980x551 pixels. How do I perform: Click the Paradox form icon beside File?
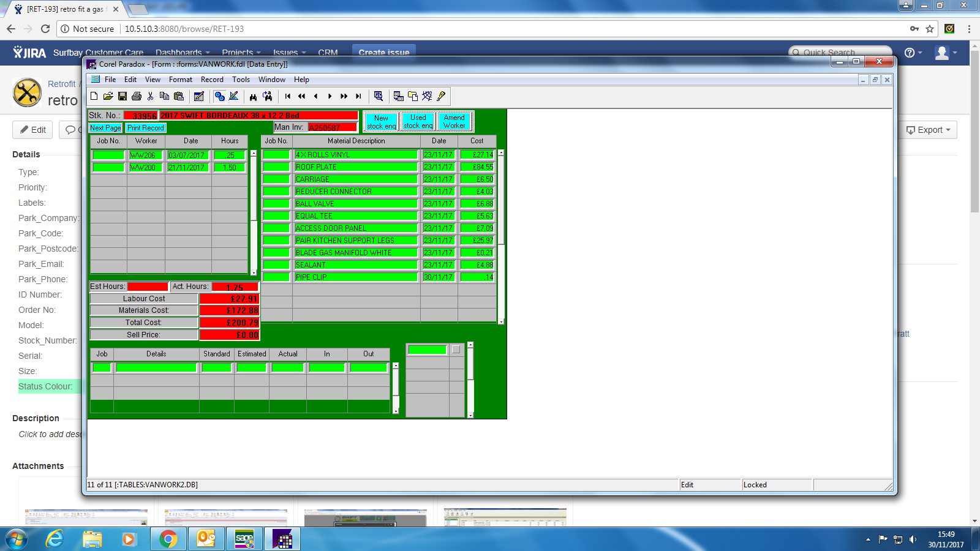coord(96,80)
